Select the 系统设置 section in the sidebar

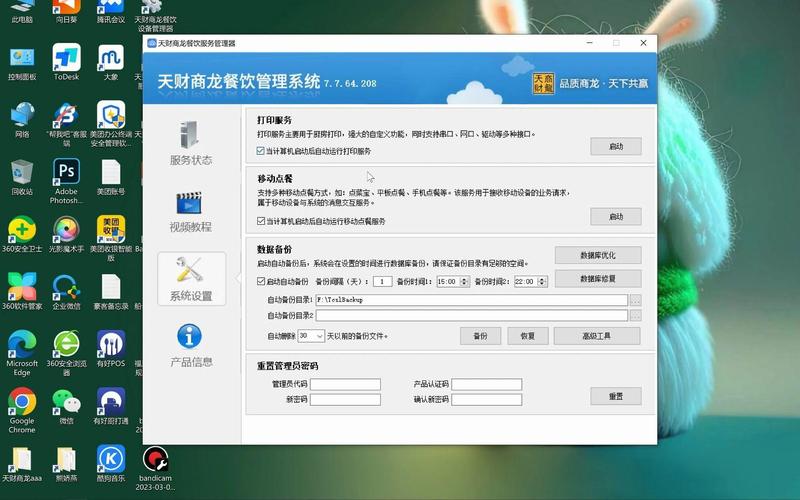(x=191, y=279)
